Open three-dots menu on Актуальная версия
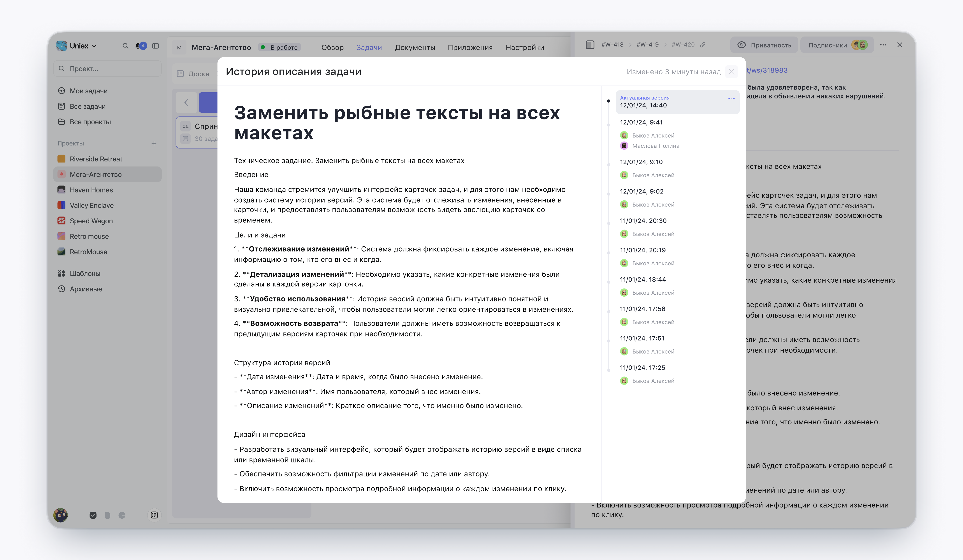This screenshot has width=963, height=560. click(x=731, y=99)
